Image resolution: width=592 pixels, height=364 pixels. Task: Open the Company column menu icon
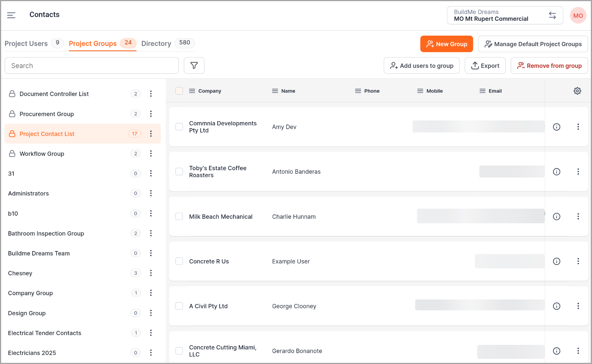point(192,91)
